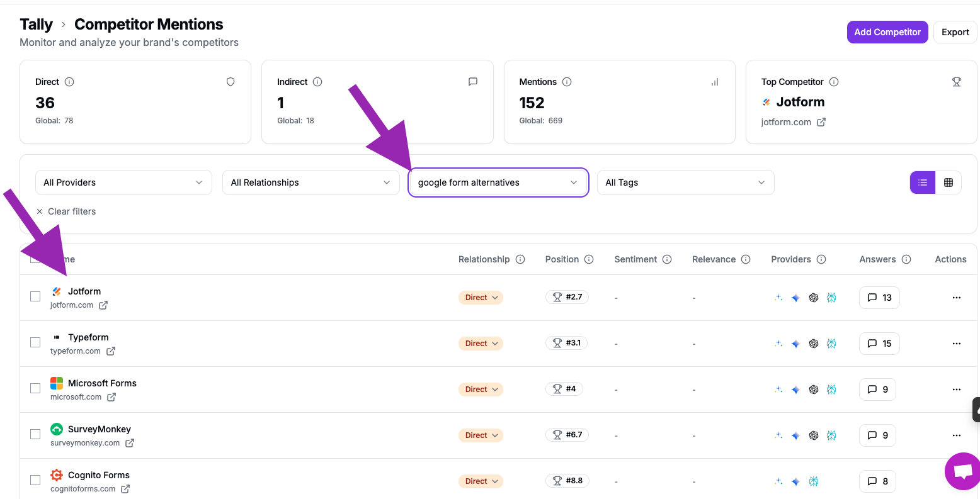Show info for the Sentiment column

667,259
